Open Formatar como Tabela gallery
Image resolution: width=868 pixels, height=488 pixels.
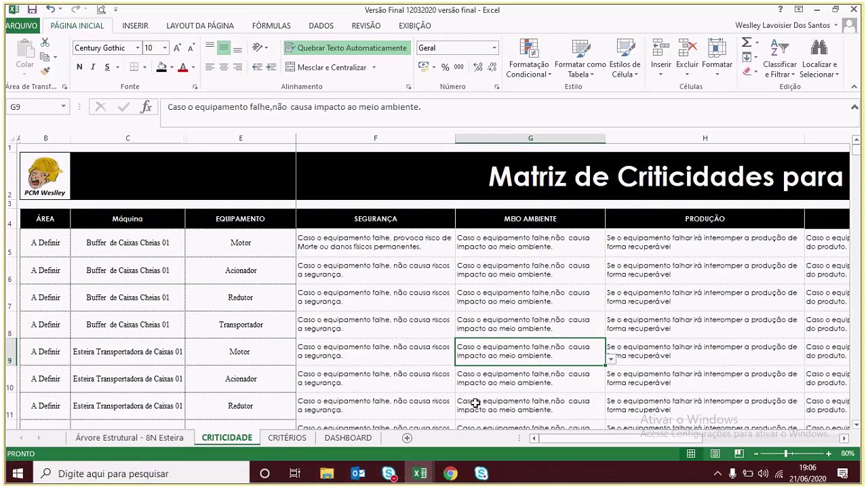[580, 59]
